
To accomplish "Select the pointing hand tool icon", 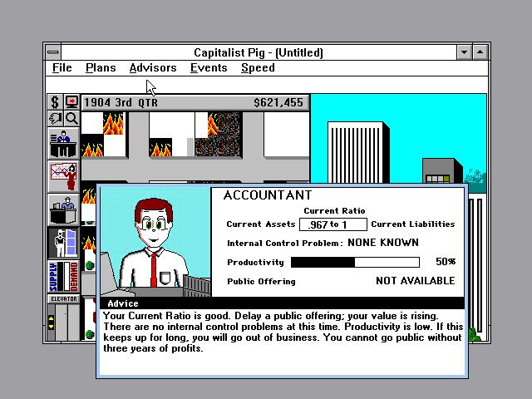I will [x=55, y=118].
